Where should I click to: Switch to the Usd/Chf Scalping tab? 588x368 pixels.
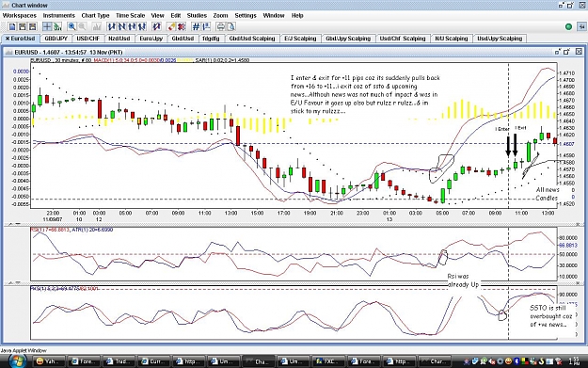tap(403, 39)
